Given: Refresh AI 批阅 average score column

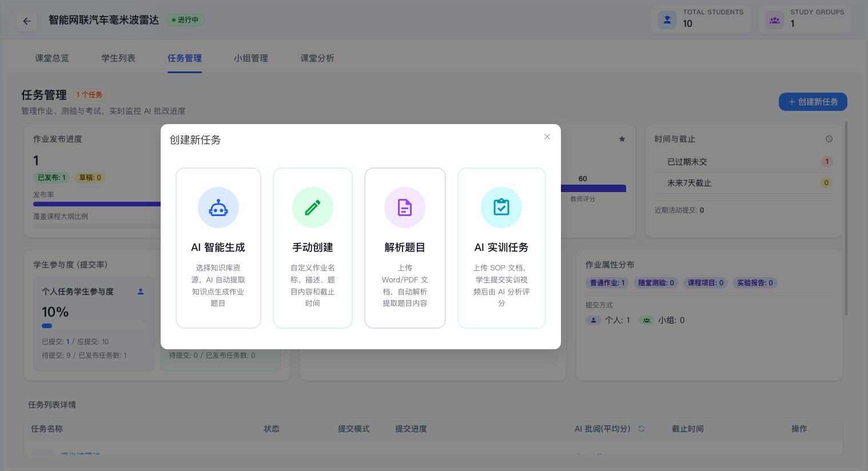Looking at the screenshot, I should point(642,429).
